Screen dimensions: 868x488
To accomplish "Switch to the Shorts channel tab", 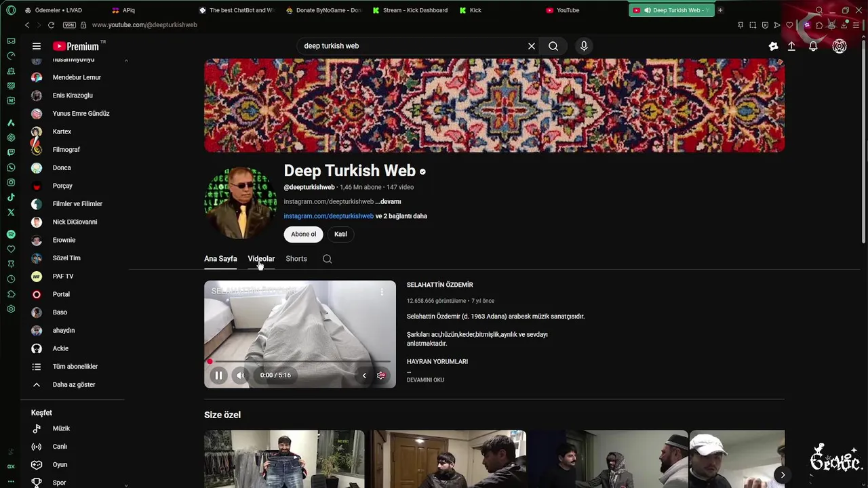I will click(x=296, y=259).
